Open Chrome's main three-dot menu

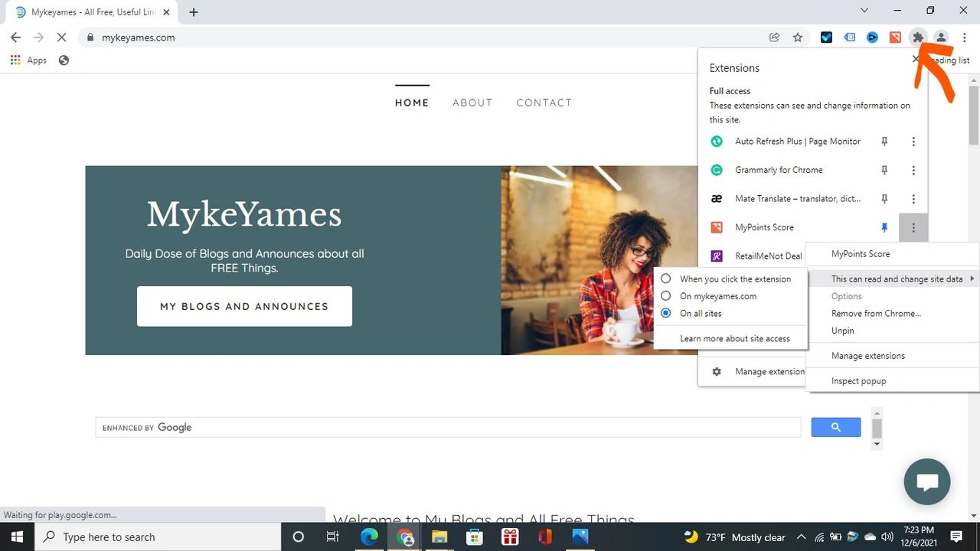tap(964, 37)
